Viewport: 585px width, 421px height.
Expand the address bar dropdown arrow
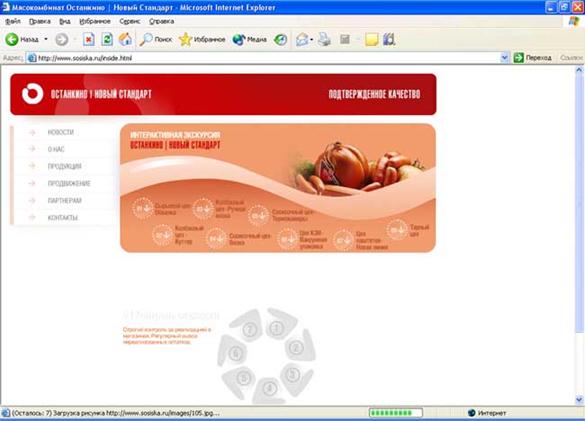504,57
